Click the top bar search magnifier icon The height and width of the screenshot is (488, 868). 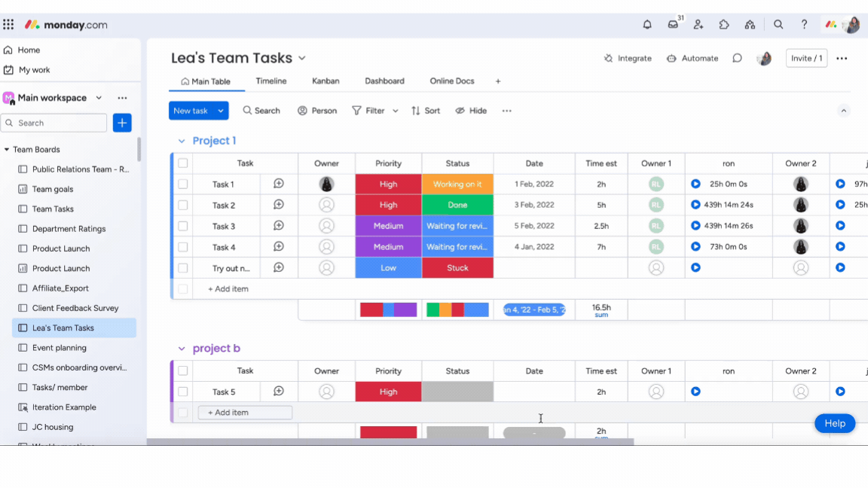coord(778,24)
